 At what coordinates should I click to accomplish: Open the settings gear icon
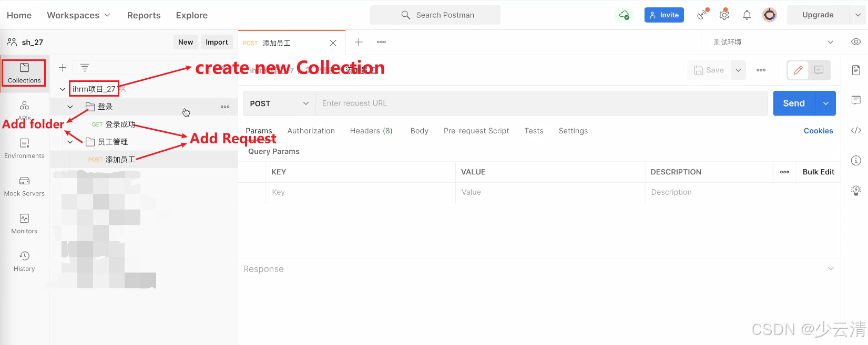pos(724,15)
